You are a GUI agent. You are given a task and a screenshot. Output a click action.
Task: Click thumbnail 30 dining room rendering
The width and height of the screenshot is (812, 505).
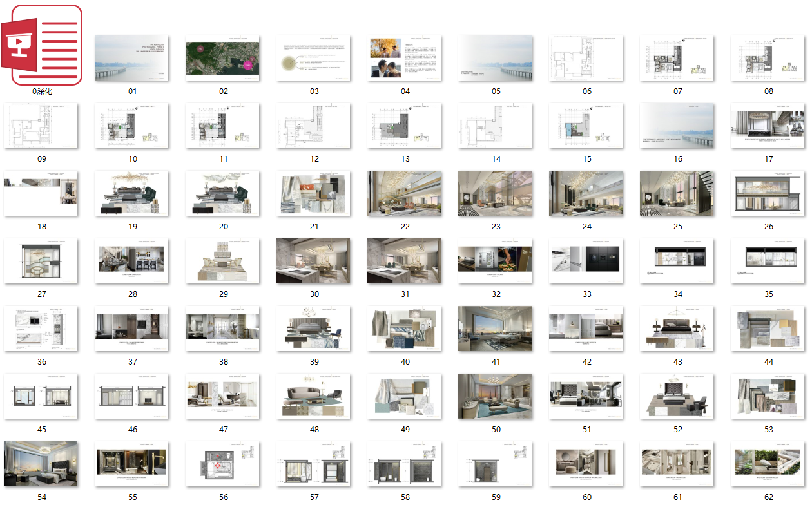[x=314, y=261]
